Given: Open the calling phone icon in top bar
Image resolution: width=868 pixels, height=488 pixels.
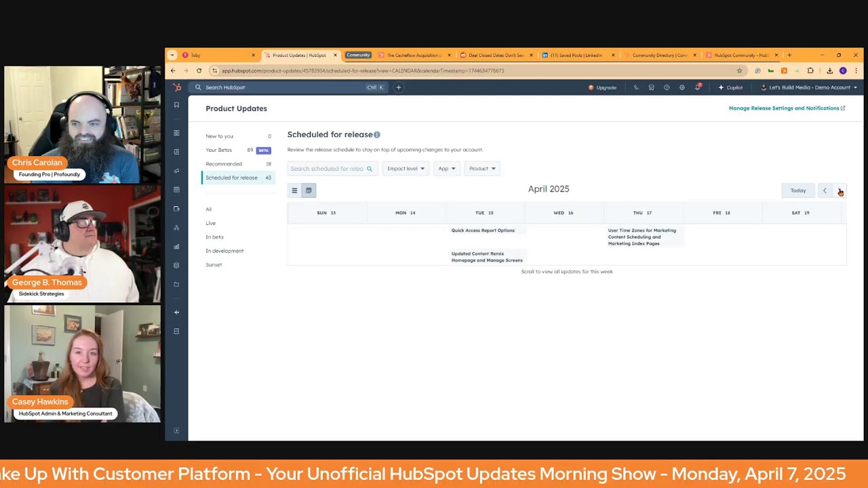Looking at the screenshot, I should click(636, 87).
